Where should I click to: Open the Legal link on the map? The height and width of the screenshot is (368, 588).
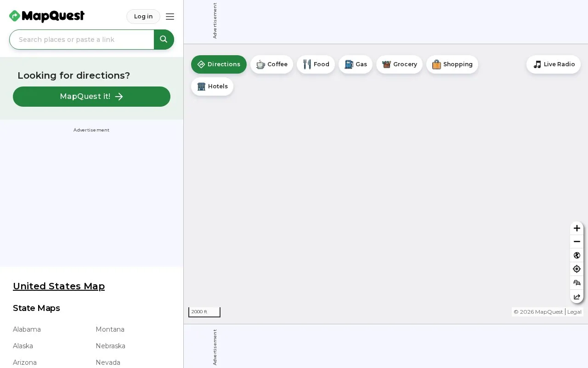pos(574,312)
